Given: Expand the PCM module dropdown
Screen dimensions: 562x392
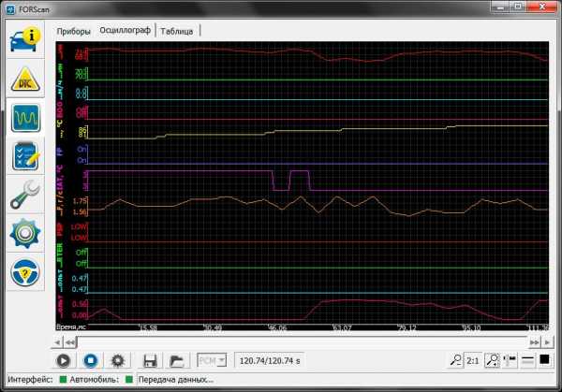Looking at the screenshot, I should (x=211, y=360).
